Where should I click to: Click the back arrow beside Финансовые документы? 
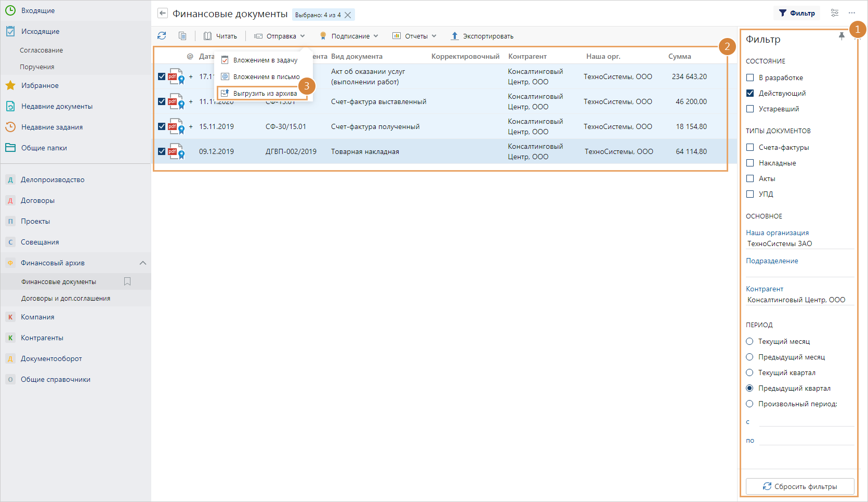click(x=163, y=14)
